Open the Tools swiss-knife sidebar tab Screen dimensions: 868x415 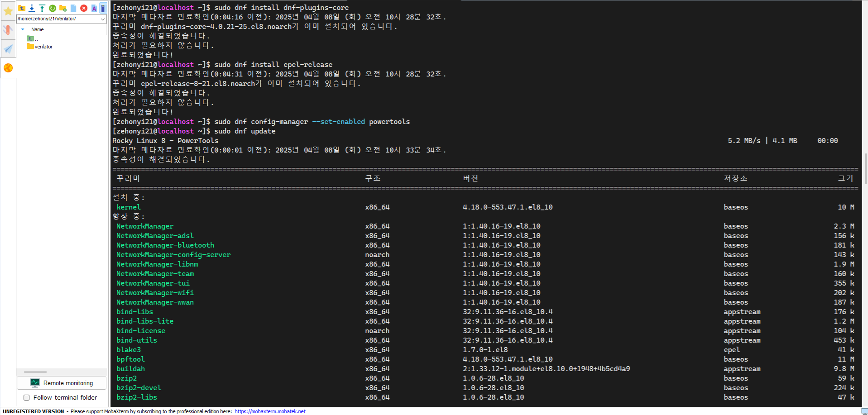(8, 30)
